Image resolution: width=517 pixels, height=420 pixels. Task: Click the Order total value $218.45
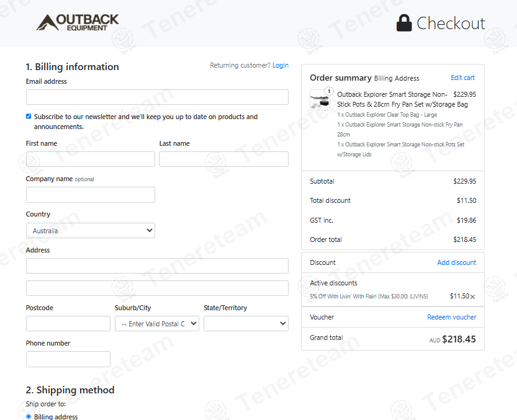pyautogui.click(x=465, y=239)
